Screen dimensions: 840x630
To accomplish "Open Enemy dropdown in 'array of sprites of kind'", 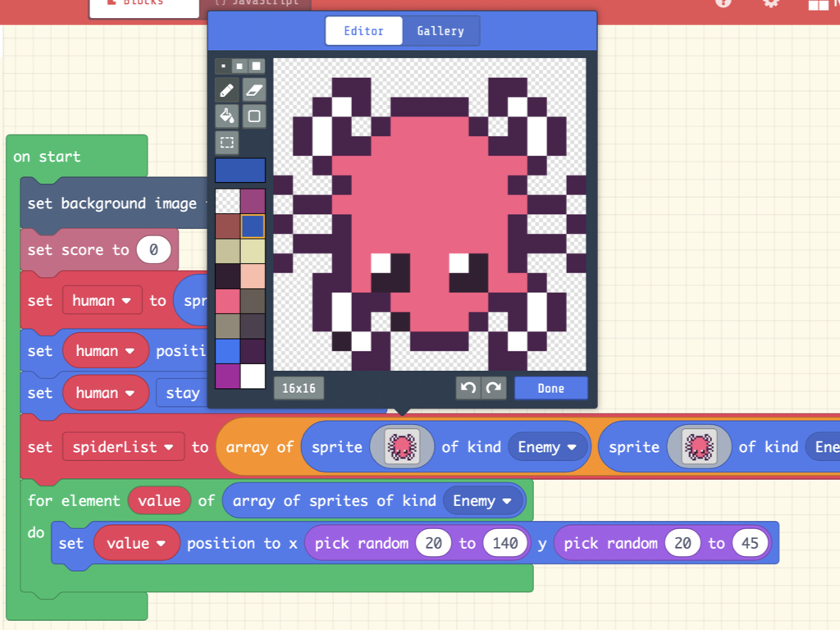I will pos(482,501).
